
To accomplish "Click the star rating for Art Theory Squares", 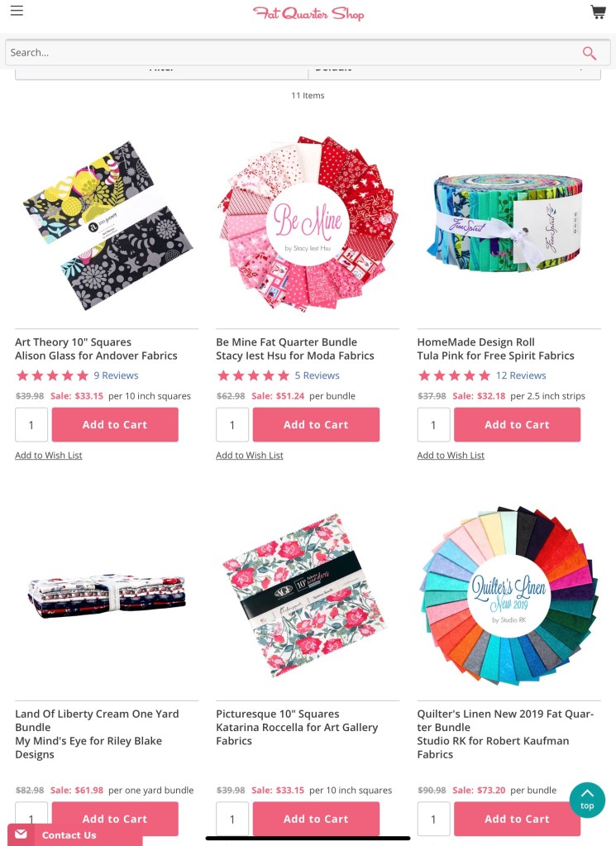I will pyautogui.click(x=52, y=375).
